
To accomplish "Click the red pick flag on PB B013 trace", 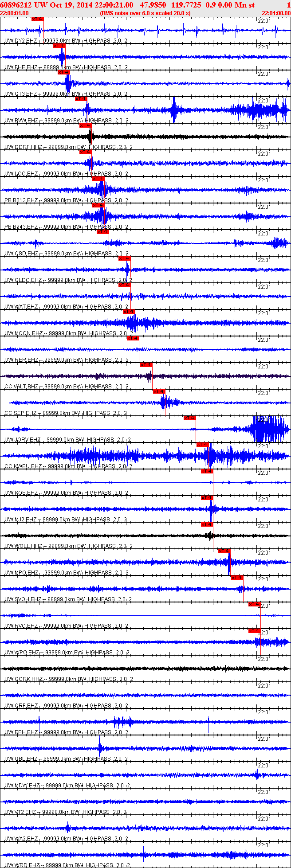I will [x=98, y=179].
